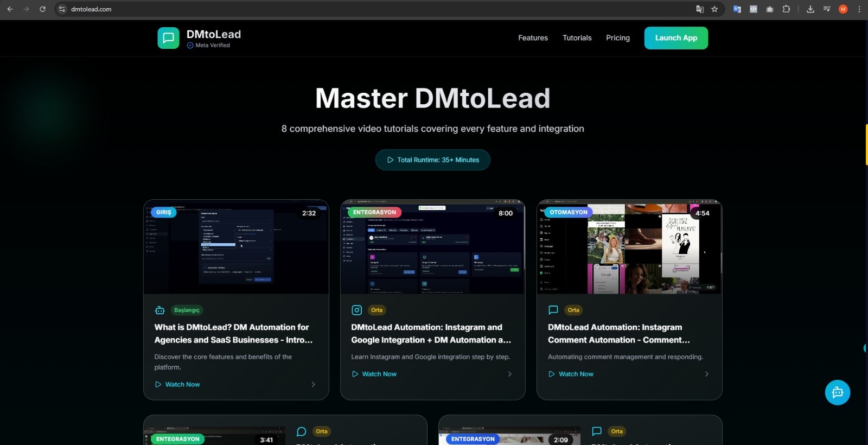Viewport: 868px width, 445px height.
Task: Open the 3:41 ENTEGRASYON video thumbnail
Action: pyautogui.click(x=215, y=436)
